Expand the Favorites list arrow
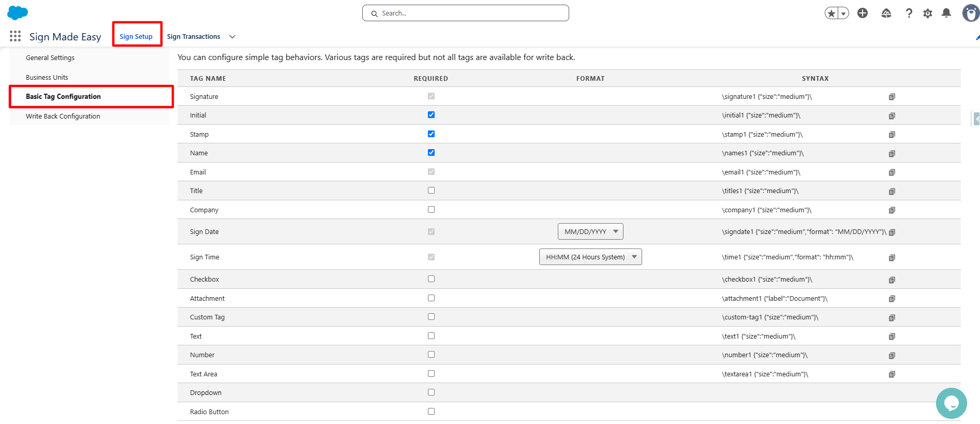The height and width of the screenshot is (424, 980). (843, 13)
